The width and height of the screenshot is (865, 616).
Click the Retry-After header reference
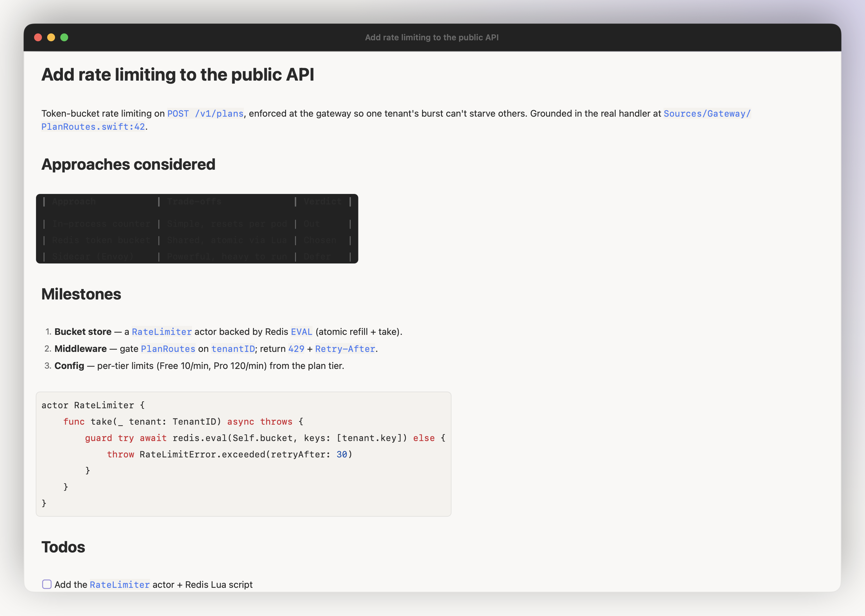pos(345,349)
